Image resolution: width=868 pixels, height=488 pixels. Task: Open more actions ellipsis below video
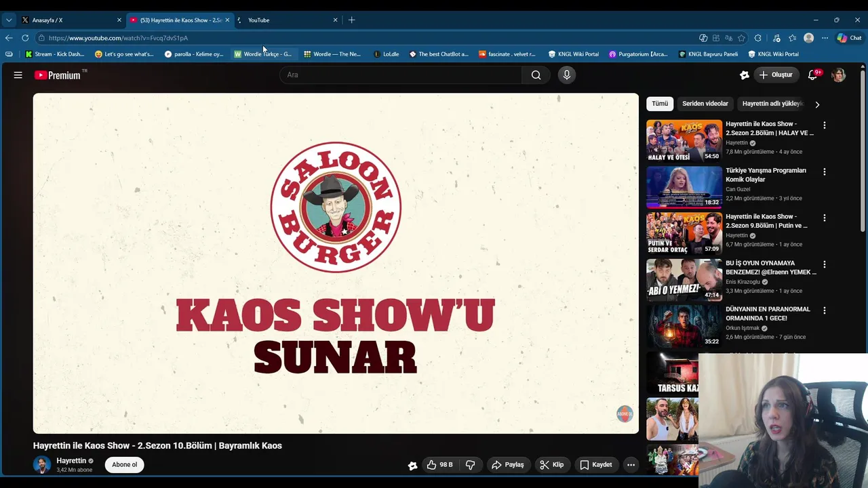[x=631, y=465]
